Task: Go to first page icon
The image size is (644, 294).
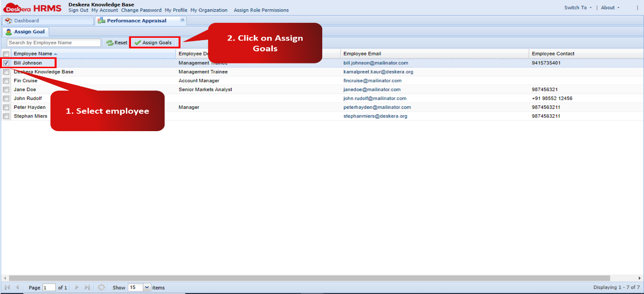Action: coord(7,287)
